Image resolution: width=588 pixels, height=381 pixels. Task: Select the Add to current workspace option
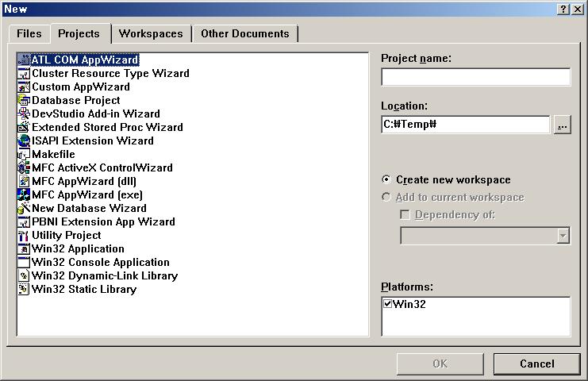tap(386, 198)
